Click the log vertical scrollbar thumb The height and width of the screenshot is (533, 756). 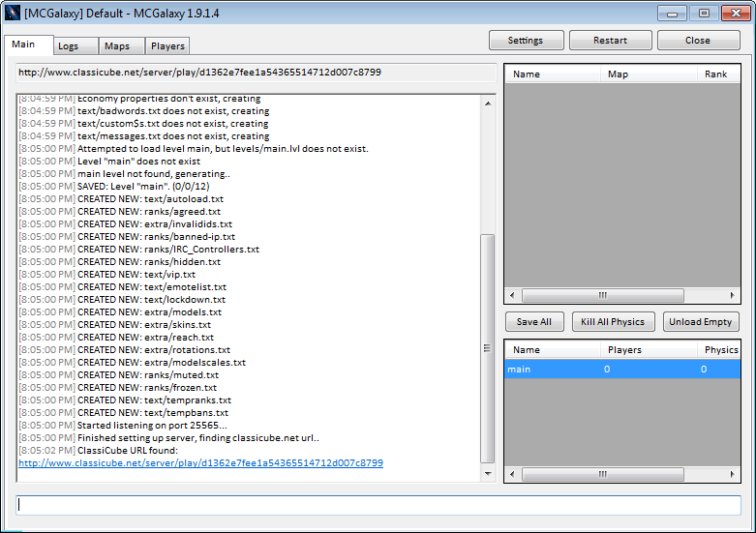pos(488,348)
